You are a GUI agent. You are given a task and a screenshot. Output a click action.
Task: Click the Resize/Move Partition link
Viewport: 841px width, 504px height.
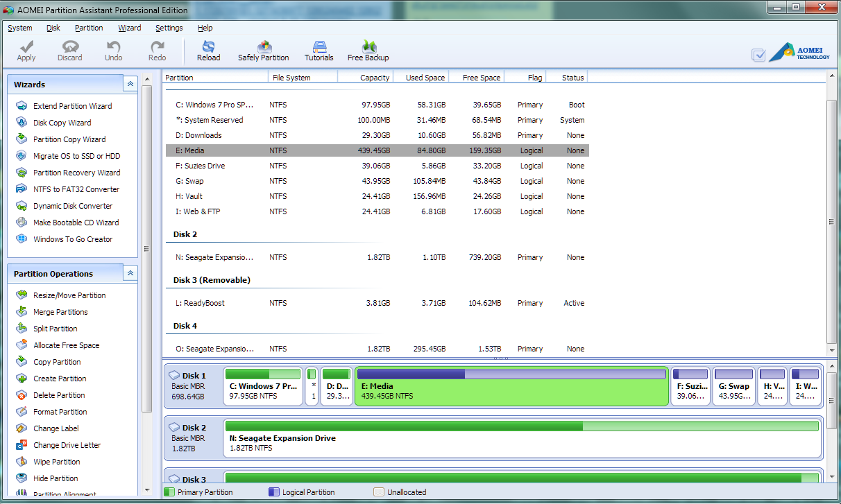pos(69,295)
